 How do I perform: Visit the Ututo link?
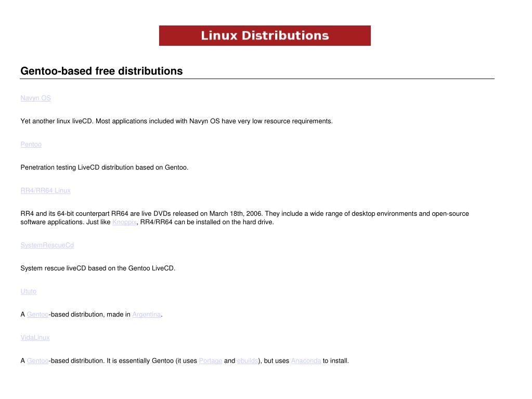pyautogui.click(x=29, y=291)
